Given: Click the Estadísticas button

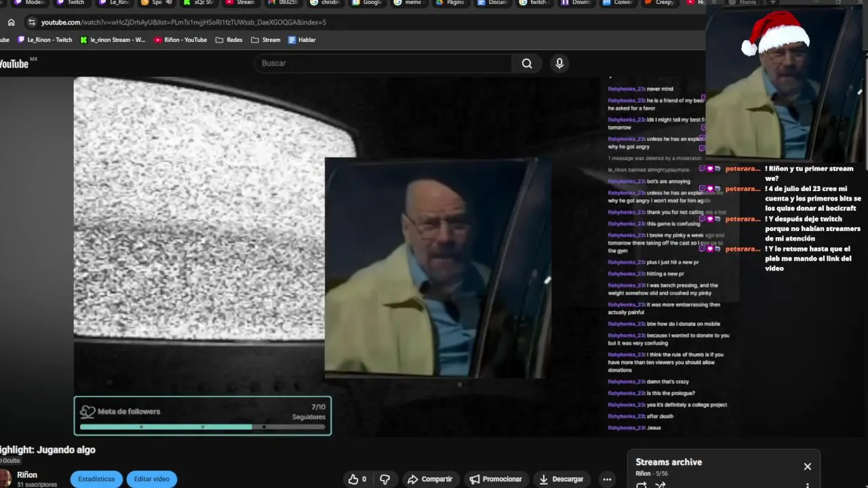Looking at the screenshot, I should coord(96,479).
